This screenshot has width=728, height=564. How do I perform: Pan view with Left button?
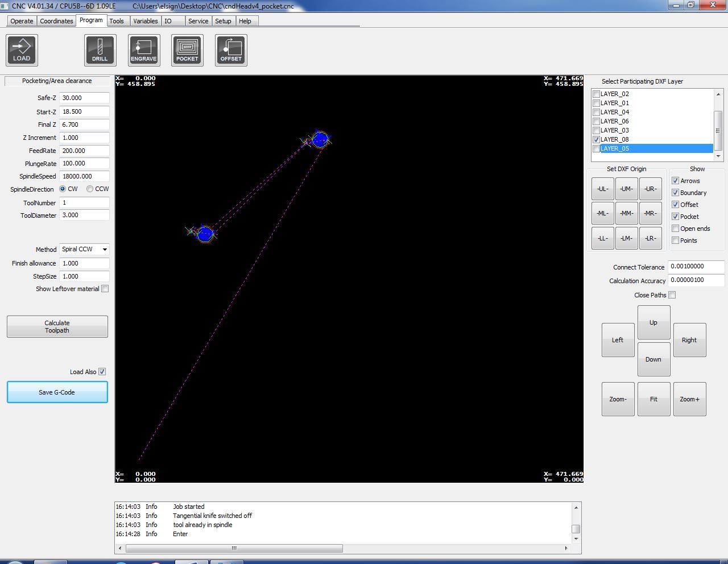[618, 340]
